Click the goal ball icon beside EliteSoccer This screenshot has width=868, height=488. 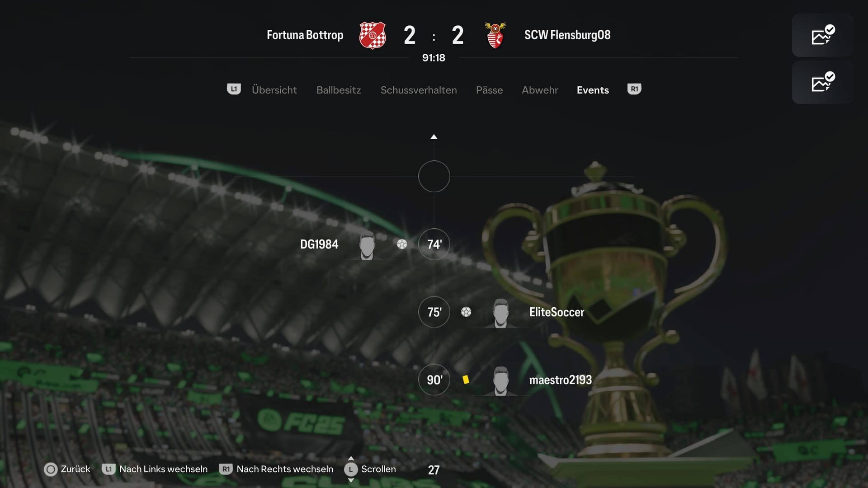466,312
